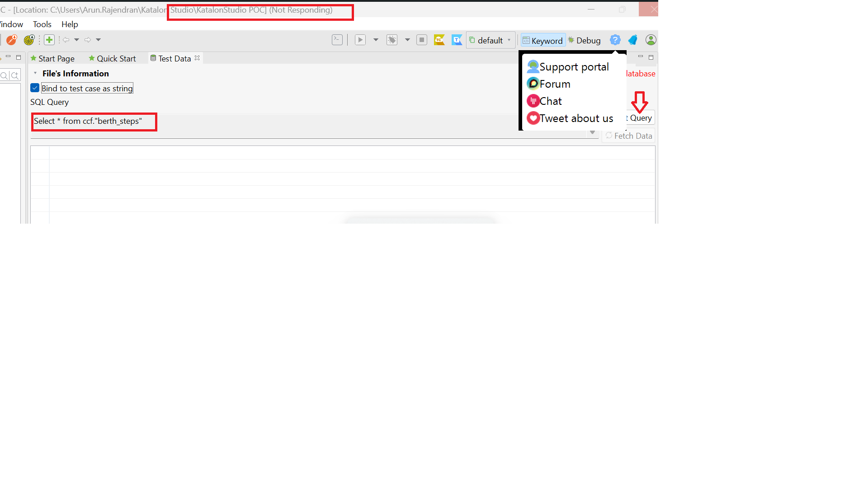Collapse the File's Information section
The width and height of the screenshot is (868, 488).
tap(36, 73)
